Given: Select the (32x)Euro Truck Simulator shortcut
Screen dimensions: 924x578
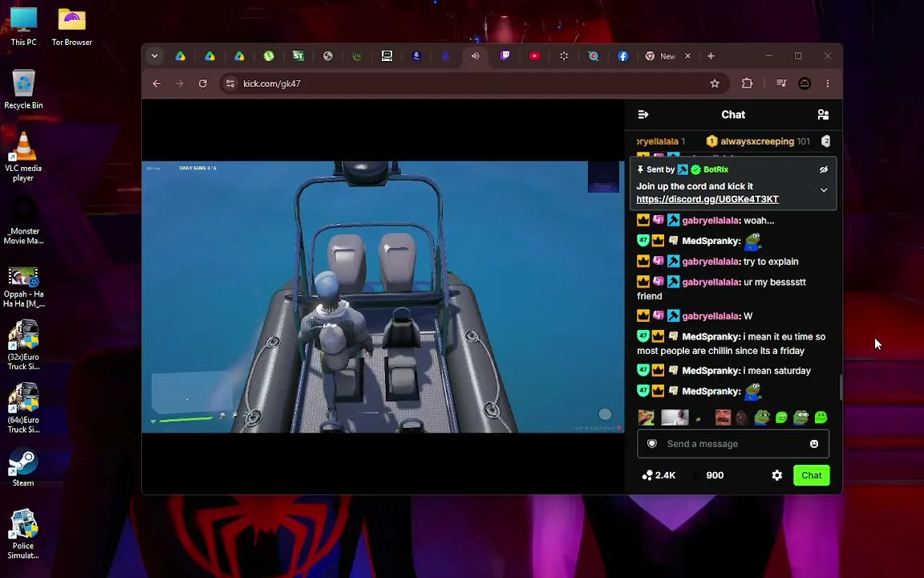Looking at the screenshot, I should pos(23,345).
